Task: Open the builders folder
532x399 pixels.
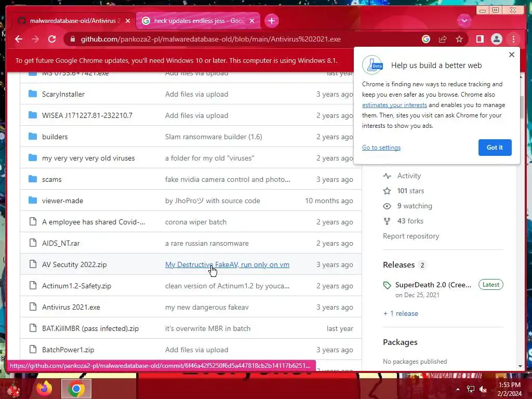Action: click(x=55, y=137)
